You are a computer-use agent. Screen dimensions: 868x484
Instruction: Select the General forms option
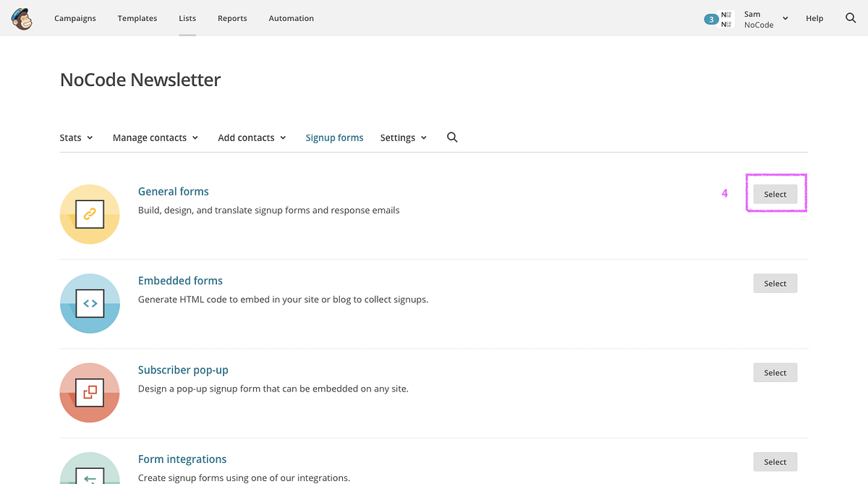point(775,194)
